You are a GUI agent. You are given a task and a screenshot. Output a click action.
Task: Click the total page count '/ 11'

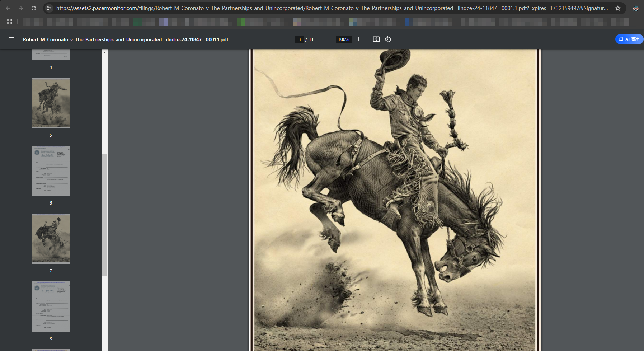[x=309, y=39]
